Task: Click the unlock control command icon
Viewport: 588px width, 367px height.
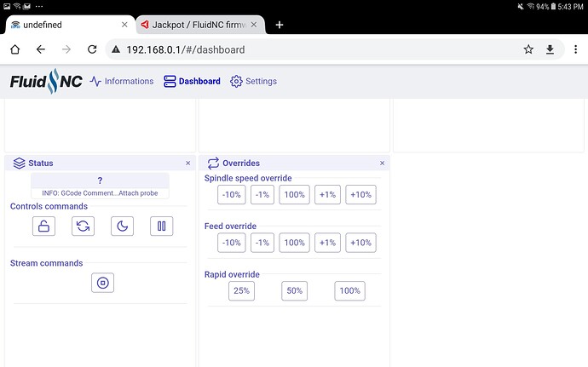Action: point(43,226)
